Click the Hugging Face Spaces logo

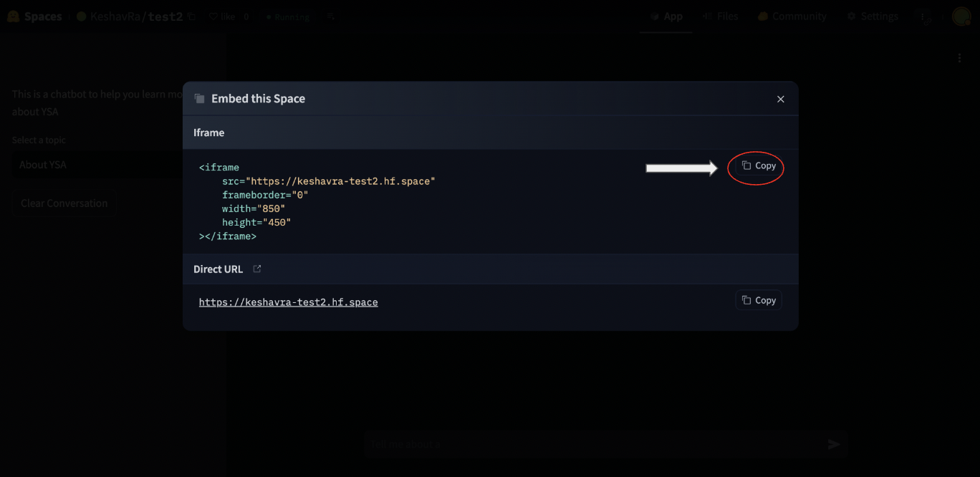tap(13, 16)
